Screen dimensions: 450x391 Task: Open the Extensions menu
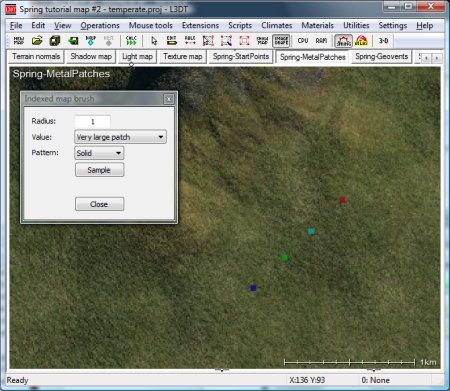tap(200, 25)
